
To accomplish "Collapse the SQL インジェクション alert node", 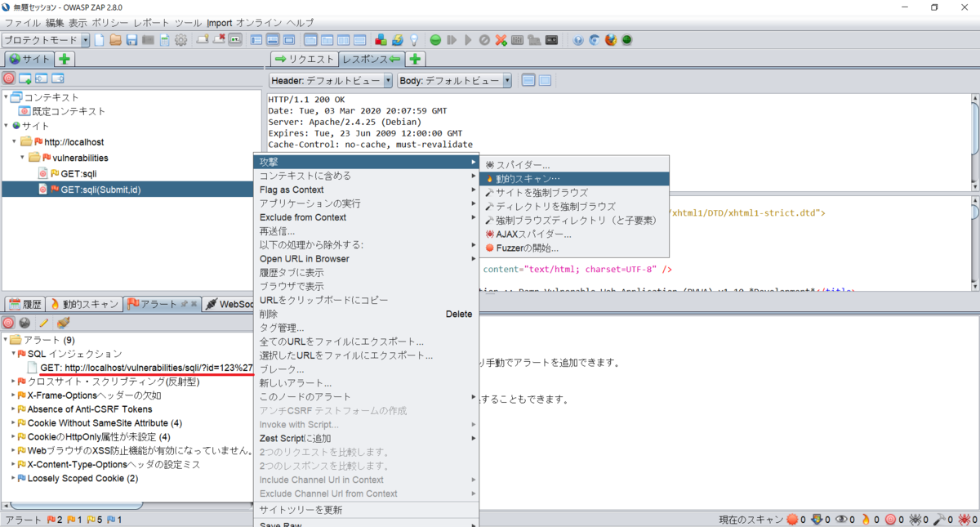I will tap(12, 354).
